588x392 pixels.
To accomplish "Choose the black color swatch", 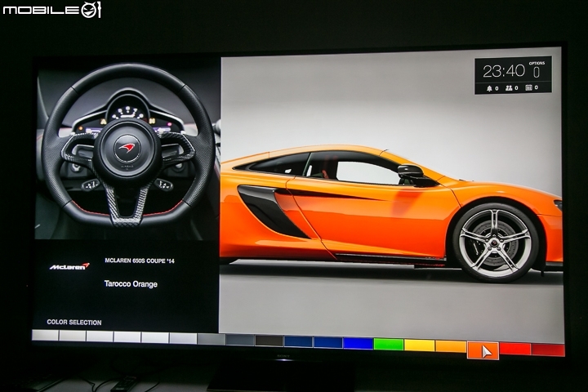I will (269, 341).
